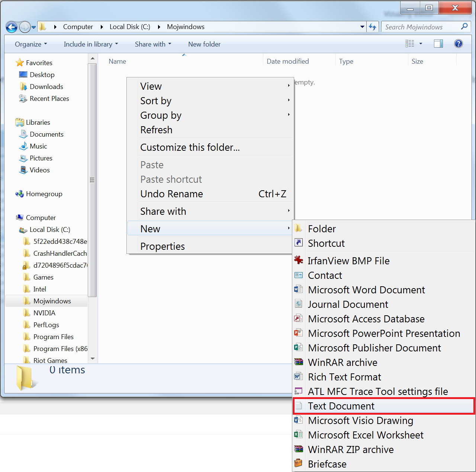Choose Refresh from context menu
The image size is (476, 472).
click(x=210, y=130)
